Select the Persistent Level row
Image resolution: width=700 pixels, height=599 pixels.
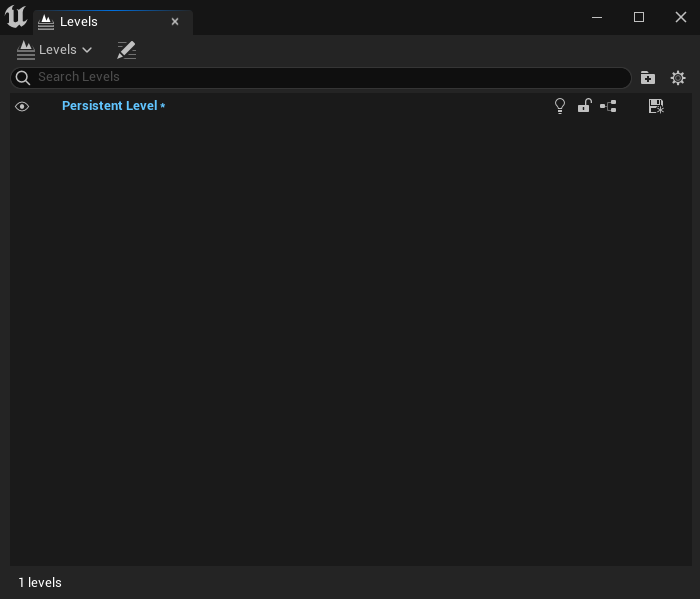tap(350, 106)
